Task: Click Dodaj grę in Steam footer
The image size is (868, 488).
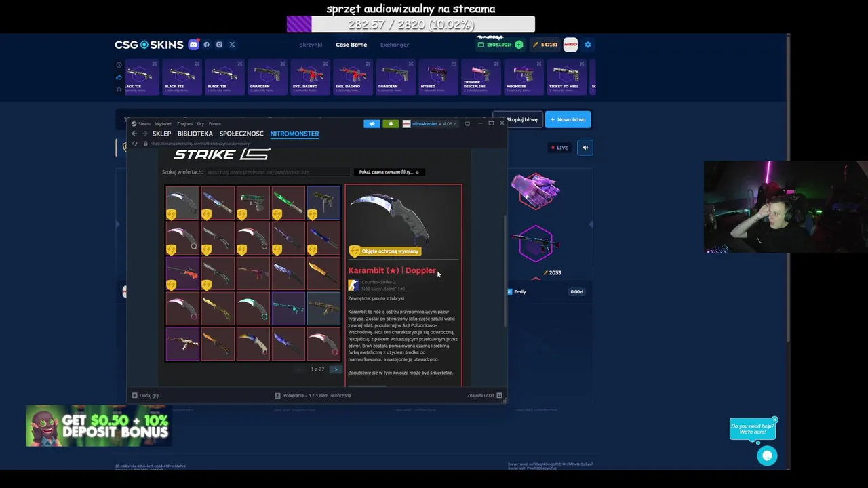Action: tap(145, 395)
